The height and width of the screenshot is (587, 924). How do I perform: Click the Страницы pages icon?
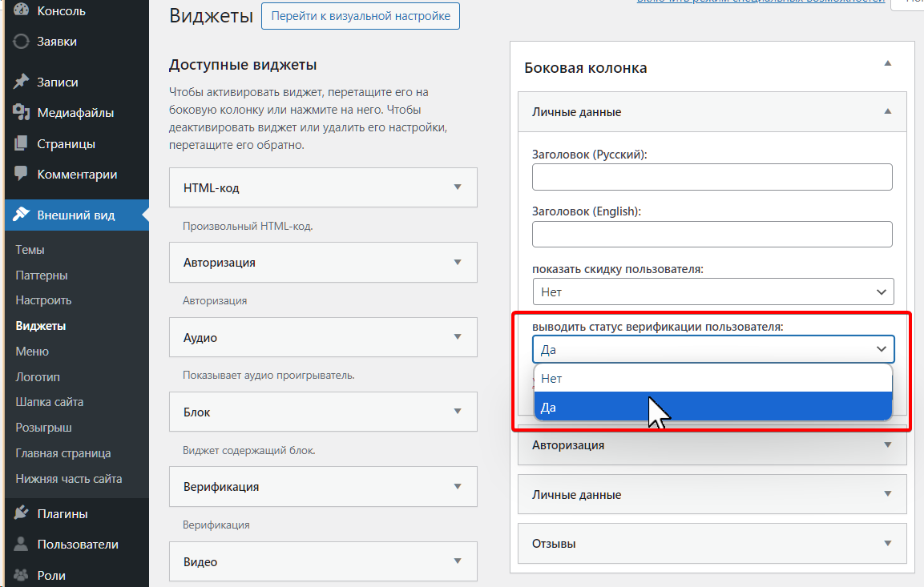[22, 144]
